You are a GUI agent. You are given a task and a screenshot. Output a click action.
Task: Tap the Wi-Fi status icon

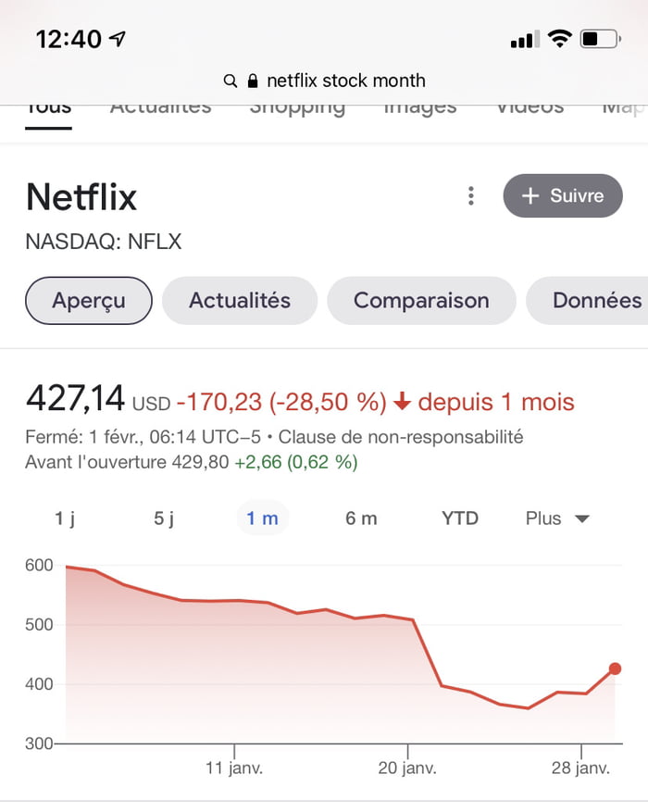[x=559, y=39]
